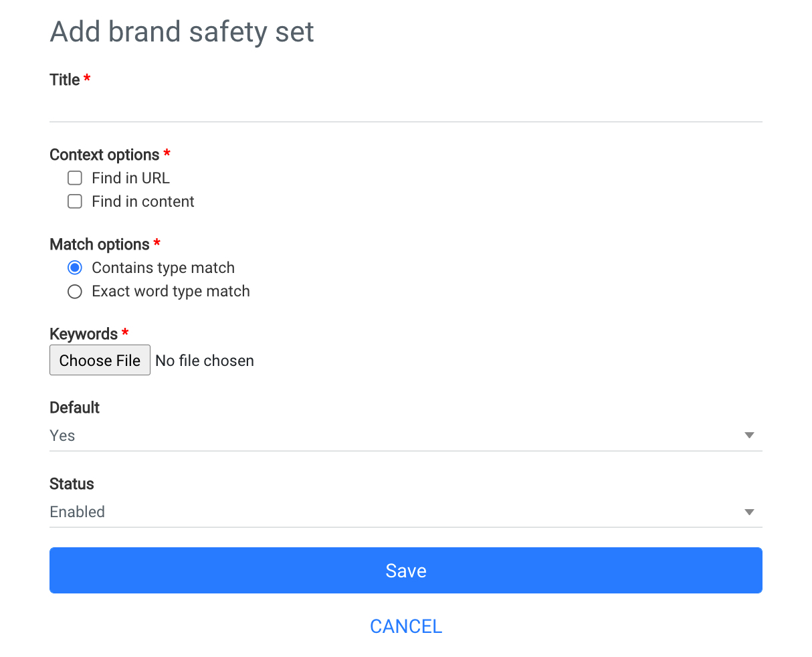812x657 pixels.
Task: Click the Status dropdown arrow
Action: (749, 512)
